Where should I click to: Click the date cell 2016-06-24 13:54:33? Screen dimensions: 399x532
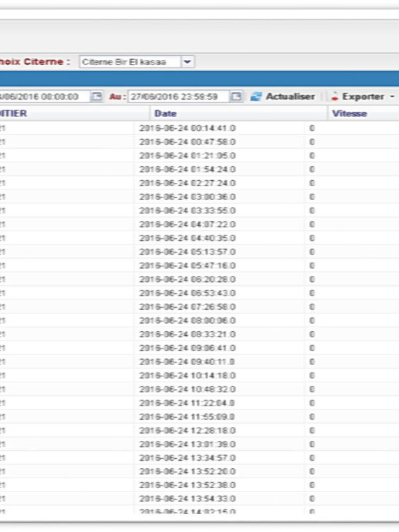pyautogui.click(x=187, y=498)
